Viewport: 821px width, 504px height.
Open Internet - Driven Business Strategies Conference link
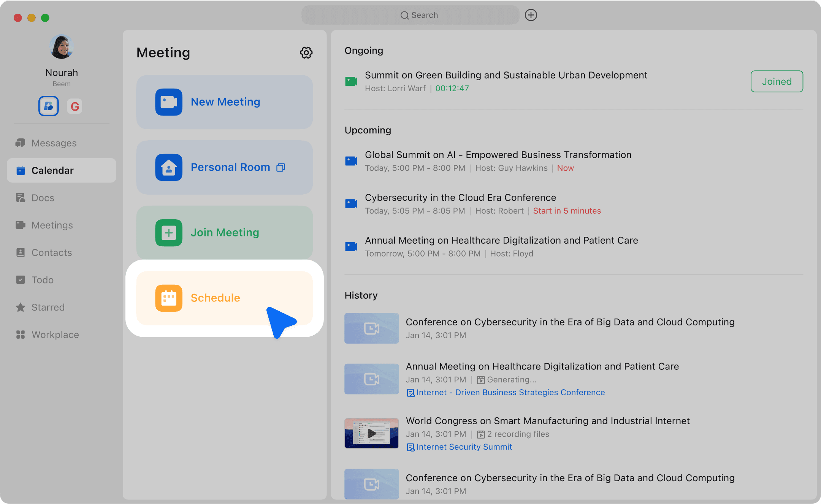510,393
